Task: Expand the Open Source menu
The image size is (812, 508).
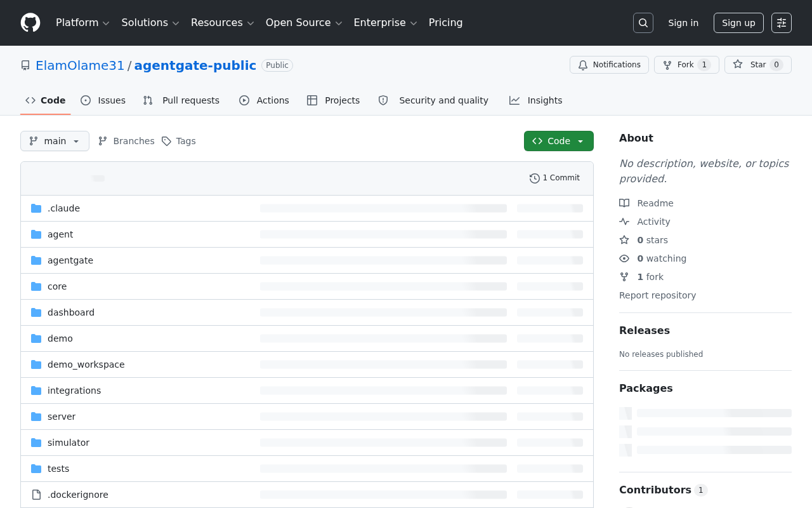Action: [304, 23]
